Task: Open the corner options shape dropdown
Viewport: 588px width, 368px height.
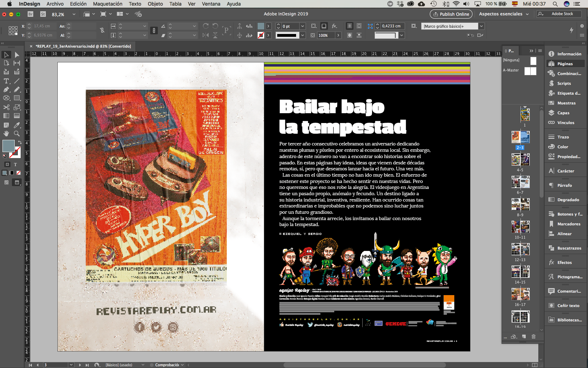Action: point(402,35)
